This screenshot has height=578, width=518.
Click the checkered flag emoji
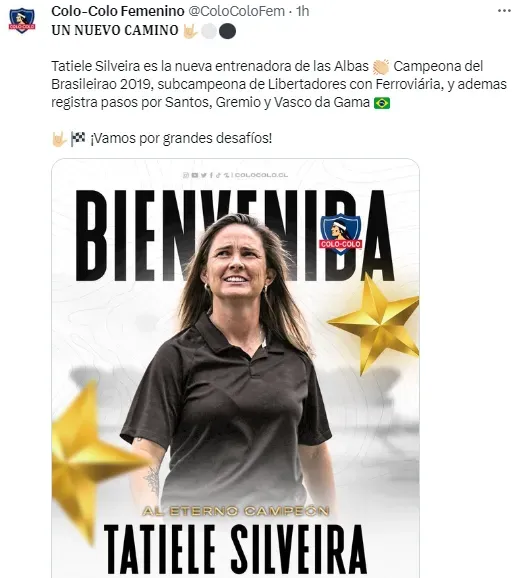point(78,138)
